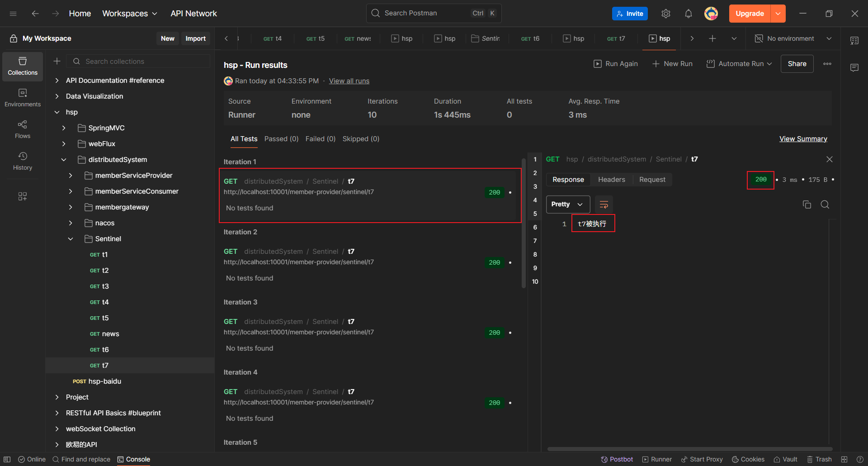
Task: Open Flows in the sidebar
Action: coord(23,129)
